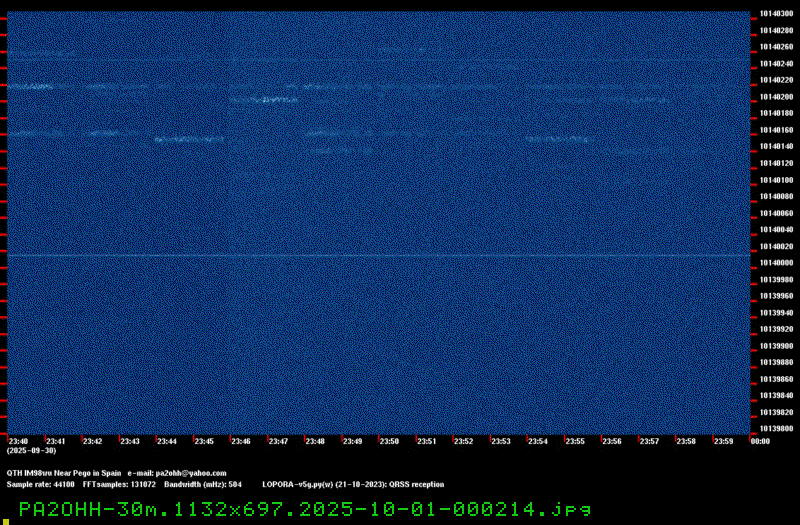
Task: Select the 23:40 time axis label
Action: point(18,441)
